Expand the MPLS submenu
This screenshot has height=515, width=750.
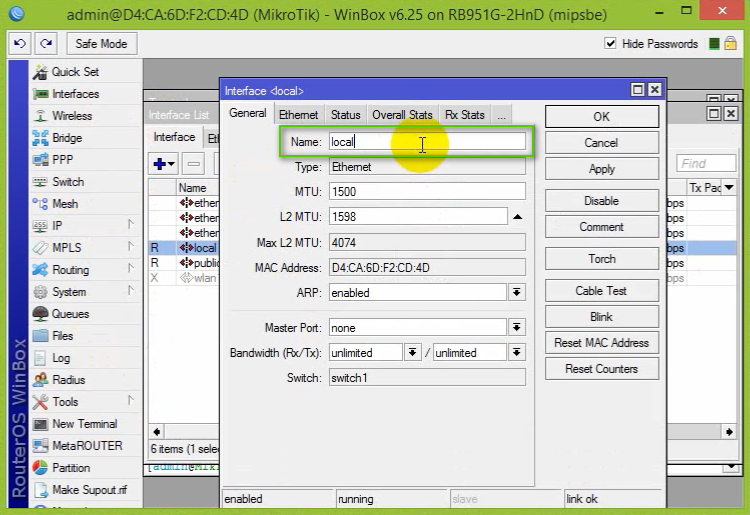coord(131,247)
